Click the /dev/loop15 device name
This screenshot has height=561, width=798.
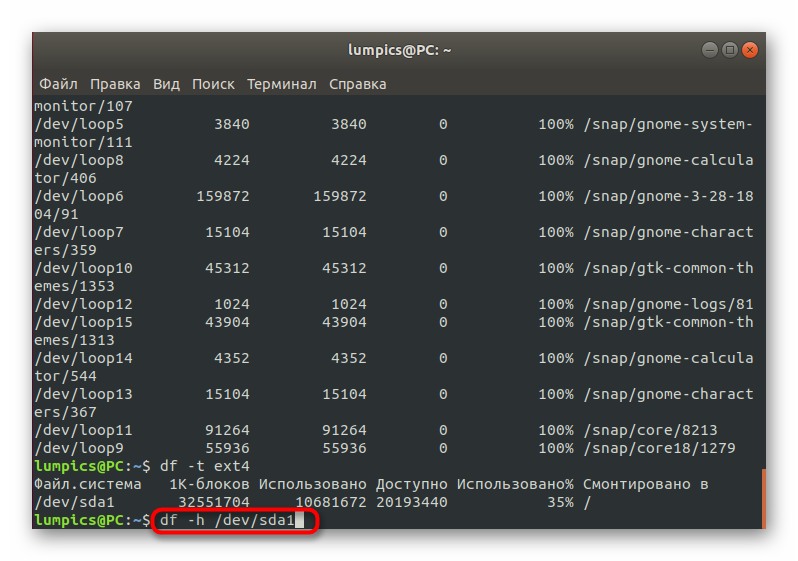[83, 322]
